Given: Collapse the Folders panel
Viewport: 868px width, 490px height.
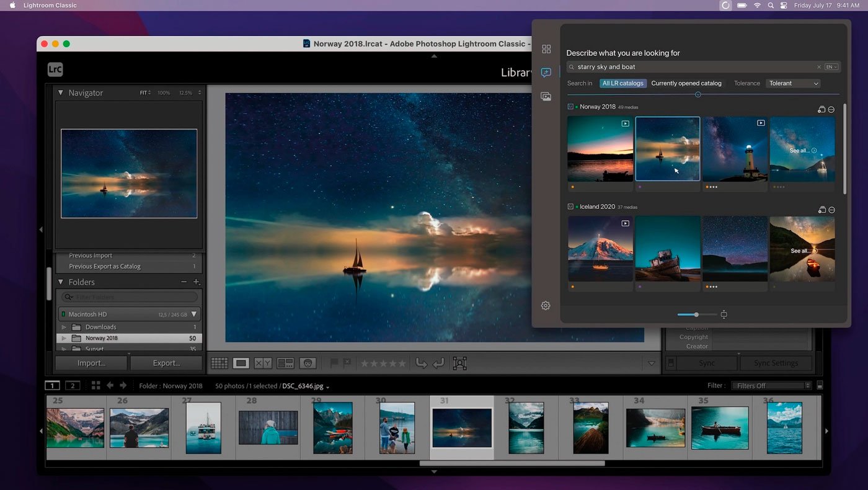Looking at the screenshot, I should pos(61,282).
